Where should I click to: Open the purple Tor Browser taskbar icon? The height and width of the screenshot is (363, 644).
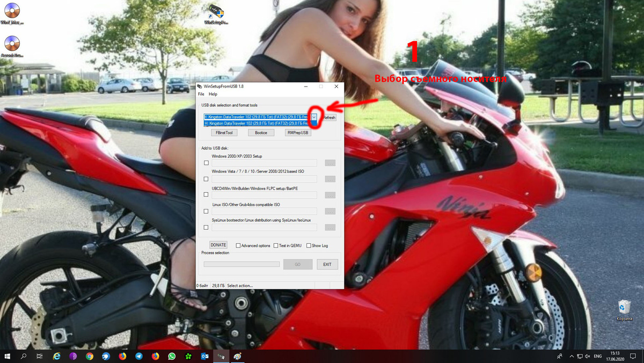[x=73, y=356]
